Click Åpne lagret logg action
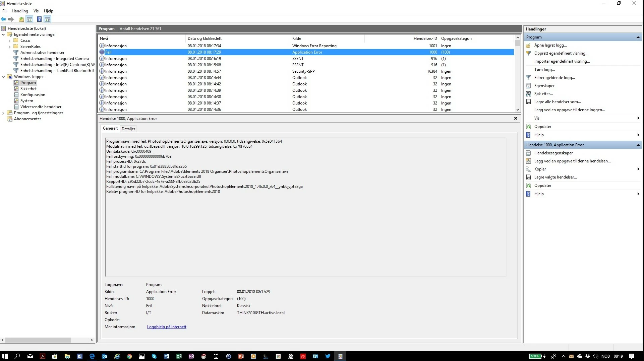This screenshot has height=361, width=644. (x=550, y=45)
